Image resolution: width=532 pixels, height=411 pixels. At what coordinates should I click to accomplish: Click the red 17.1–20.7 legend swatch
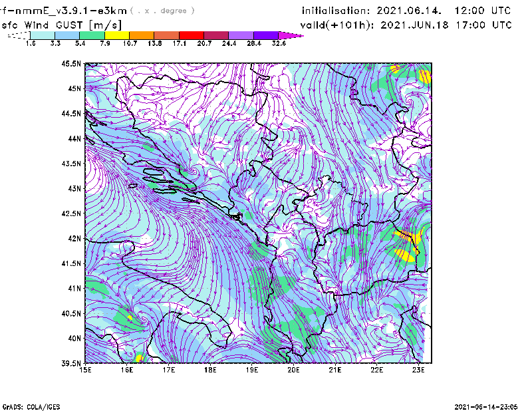(x=192, y=35)
